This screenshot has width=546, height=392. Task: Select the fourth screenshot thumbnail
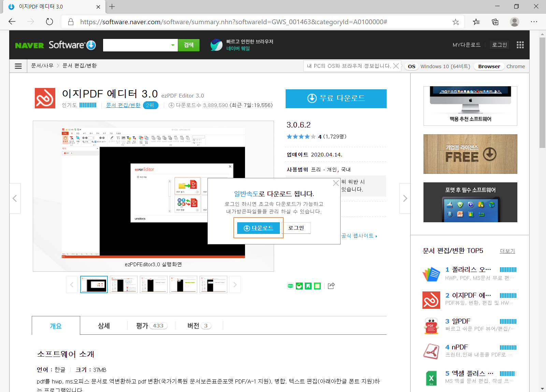tap(184, 285)
